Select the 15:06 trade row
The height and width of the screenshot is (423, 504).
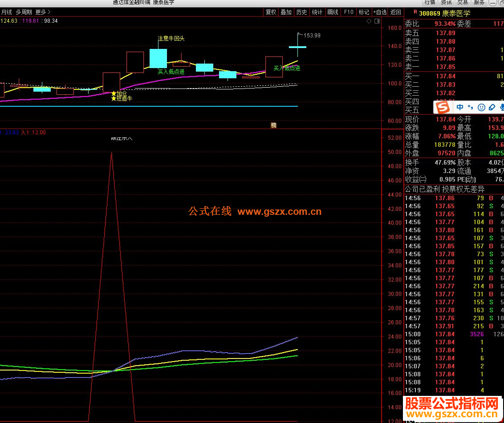[x=454, y=358]
